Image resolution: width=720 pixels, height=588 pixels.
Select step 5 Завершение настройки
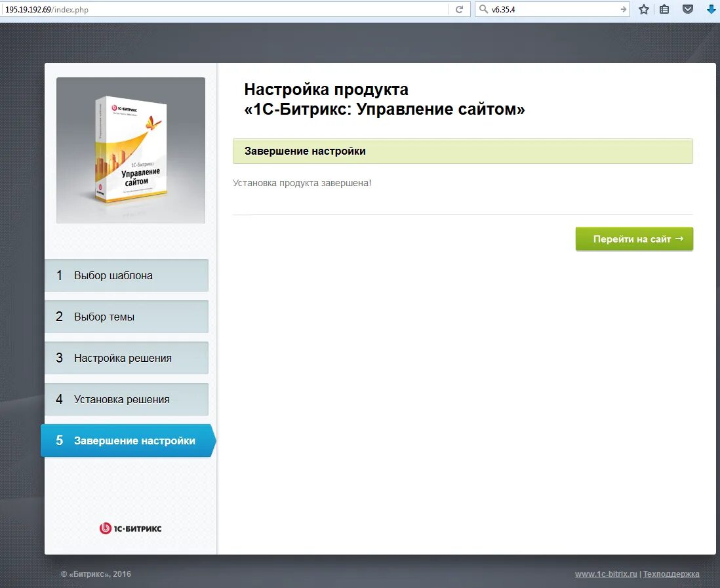pos(128,441)
